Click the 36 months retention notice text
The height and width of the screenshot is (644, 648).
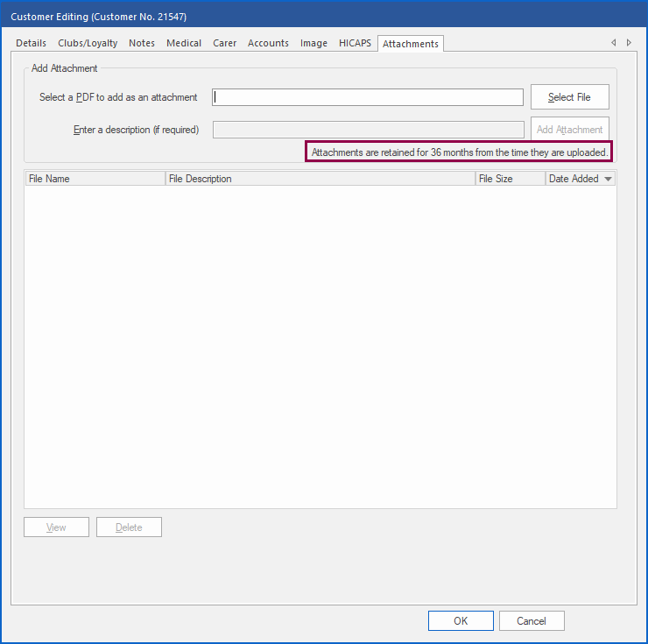tap(459, 152)
